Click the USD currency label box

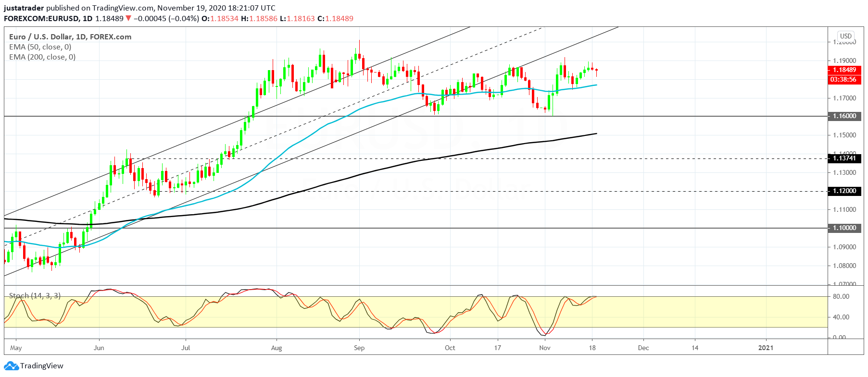coord(846,36)
